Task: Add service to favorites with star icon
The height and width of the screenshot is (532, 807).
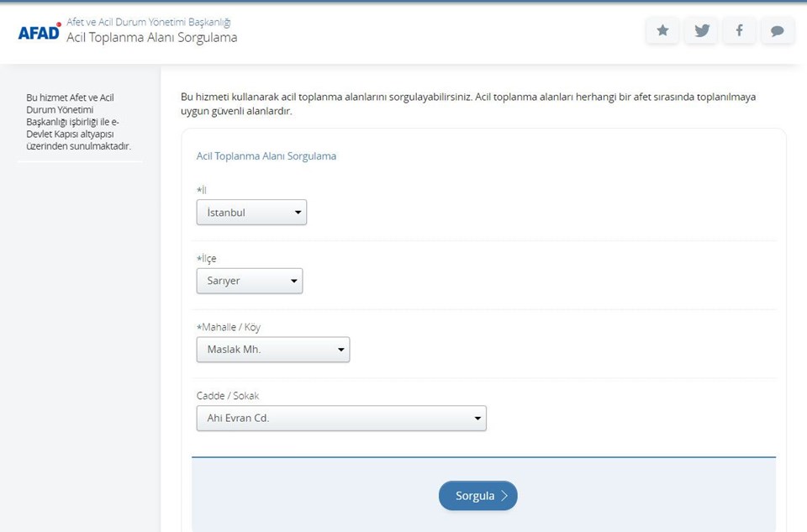Action: pyautogui.click(x=662, y=31)
